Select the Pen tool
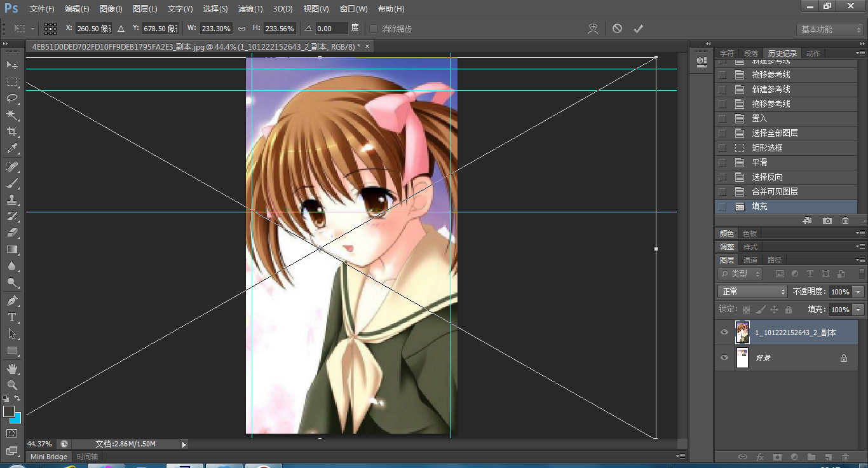868x468 pixels. pyautogui.click(x=12, y=300)
